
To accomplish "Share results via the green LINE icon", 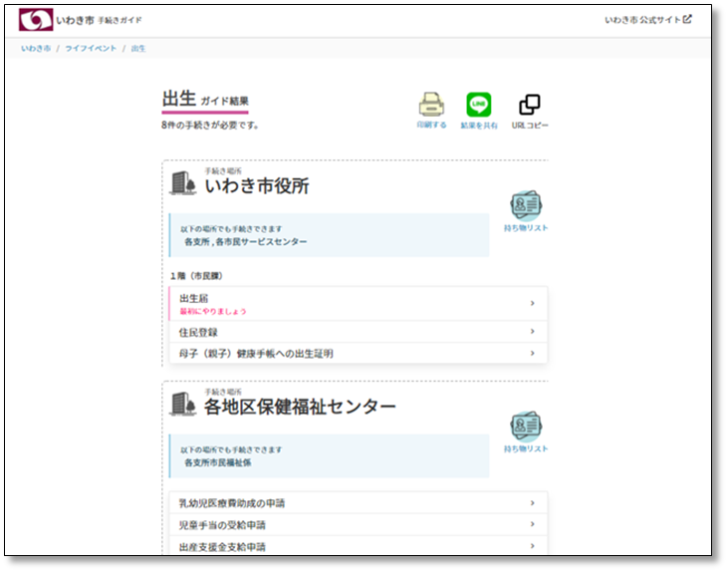I will click(479, 105).
